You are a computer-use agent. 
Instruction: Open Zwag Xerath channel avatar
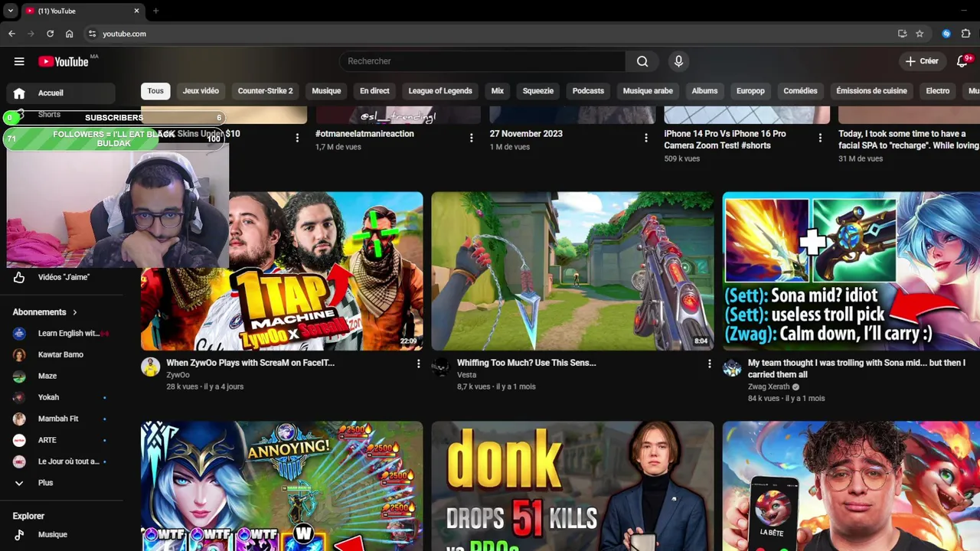(732, 367)
